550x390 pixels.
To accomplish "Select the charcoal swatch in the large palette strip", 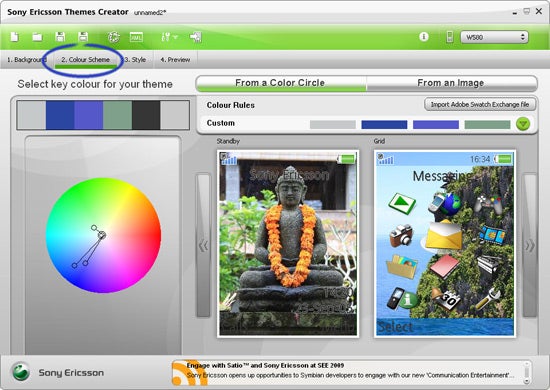I will point(146,115).
